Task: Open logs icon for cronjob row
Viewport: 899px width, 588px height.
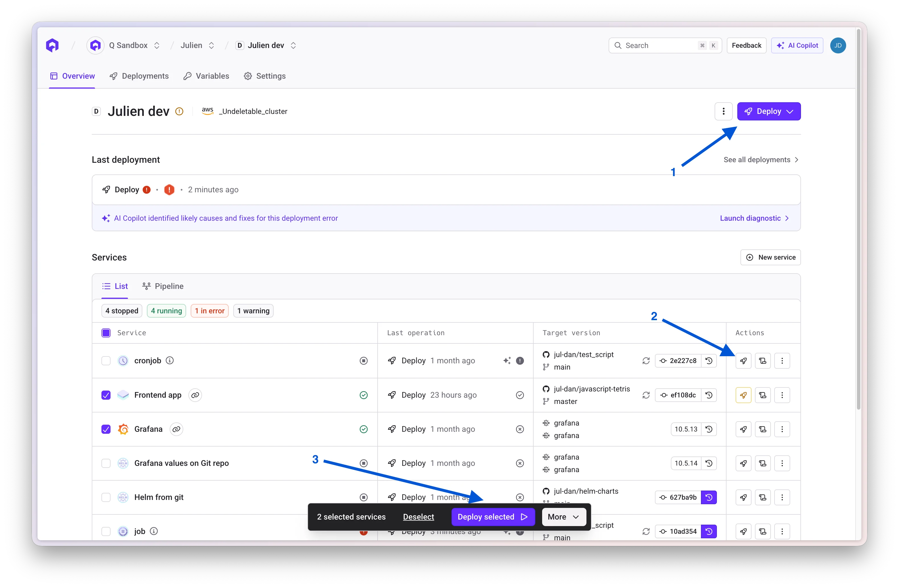Action: pyautogui.click(x=763, y=361)
